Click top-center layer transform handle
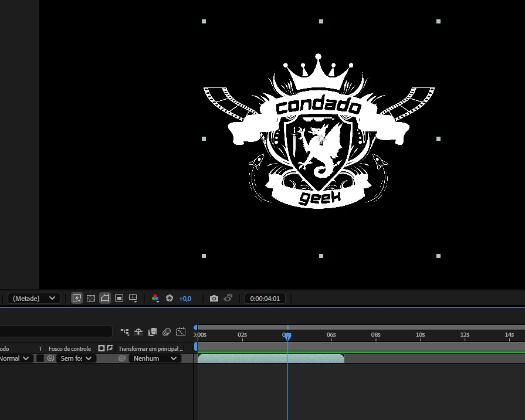This screenshot has width=525, height=420. 321,22
